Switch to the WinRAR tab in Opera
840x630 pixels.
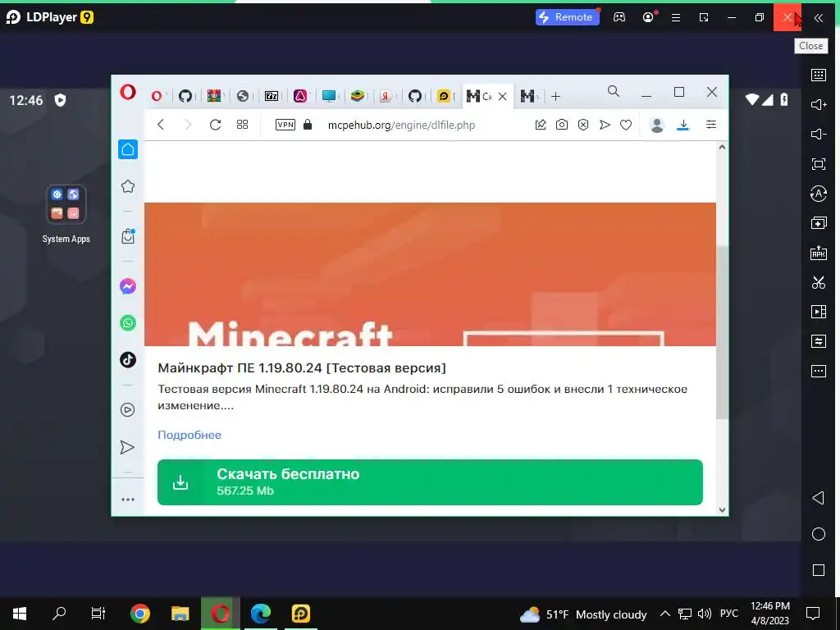[214, 96]
